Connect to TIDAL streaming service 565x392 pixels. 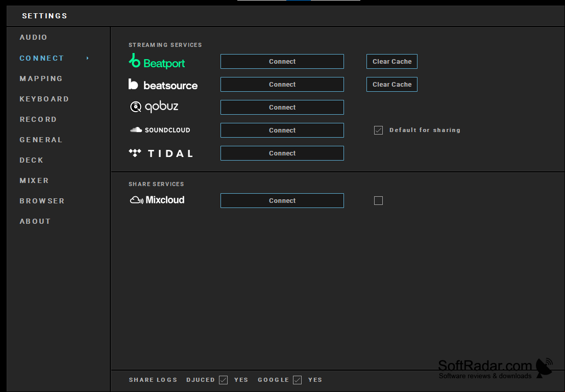pyautogui.click(x=282, y=153)
